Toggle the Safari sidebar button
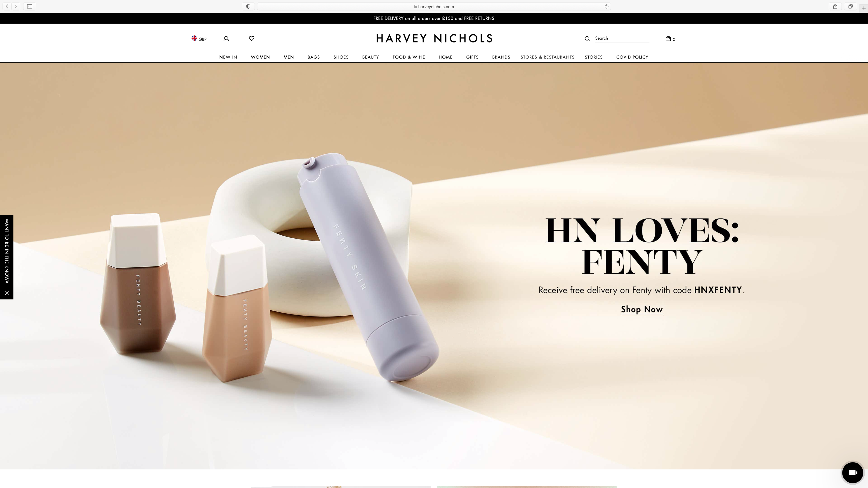Viewport: 868px width, 488px height. tap(30, 6)
